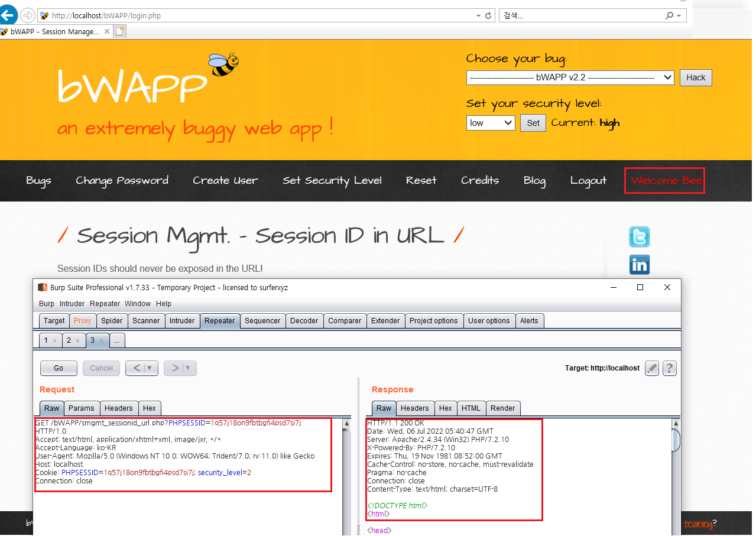
Task: Switch to the Project options tab
Action: 434,321
